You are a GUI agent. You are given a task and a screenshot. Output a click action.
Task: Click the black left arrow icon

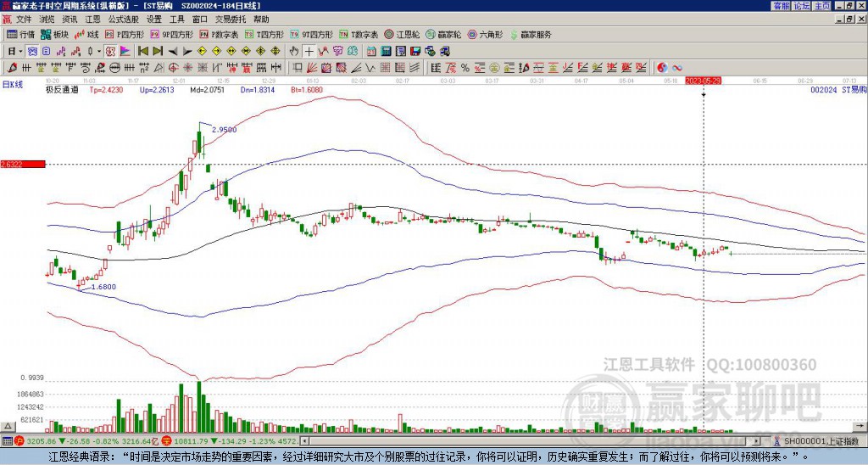173,52
